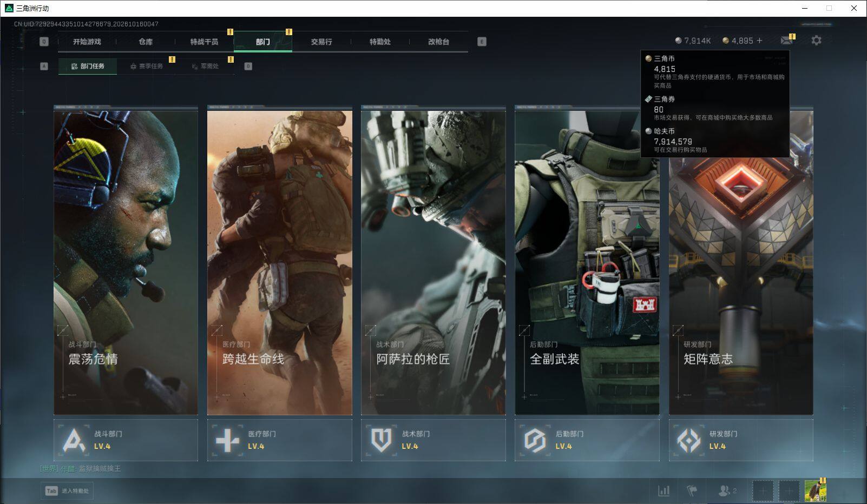This screenshot has height=504, width=867.
Task: Select the 部门任务 sub-tab
Action: pyautogui.click(x=88, y=66)
